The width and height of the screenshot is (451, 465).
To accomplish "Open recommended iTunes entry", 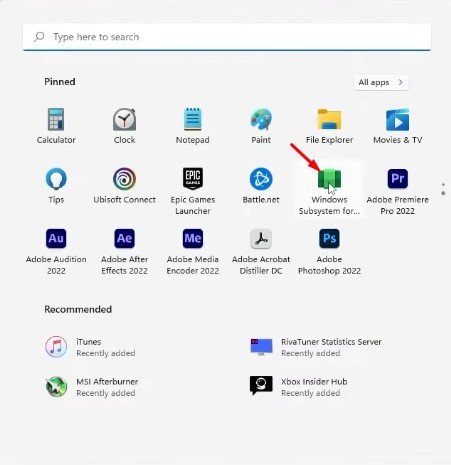I will pos(90,347).
